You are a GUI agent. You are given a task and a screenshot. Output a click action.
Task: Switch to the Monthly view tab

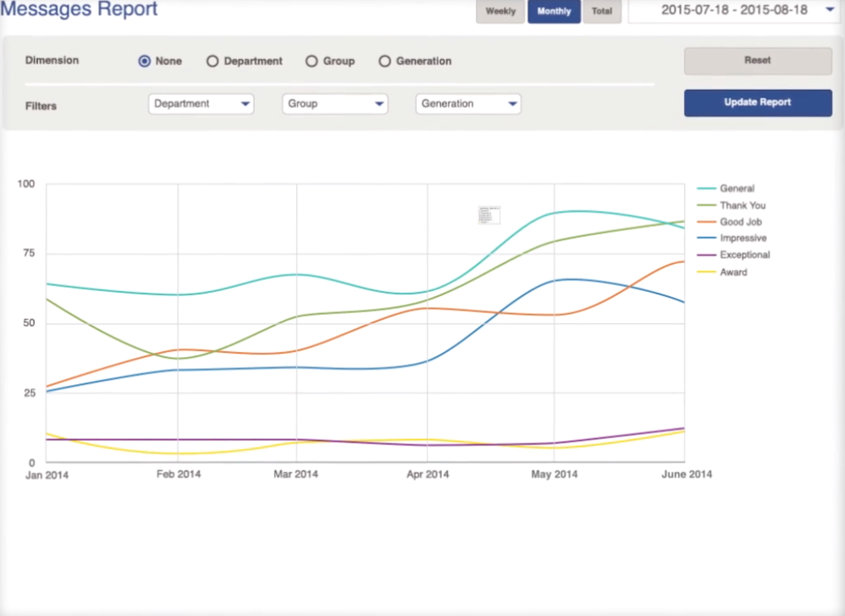point(554,12)
